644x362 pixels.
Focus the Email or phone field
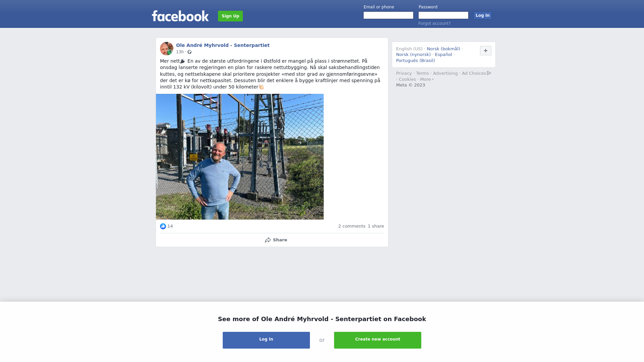[388, 15]
